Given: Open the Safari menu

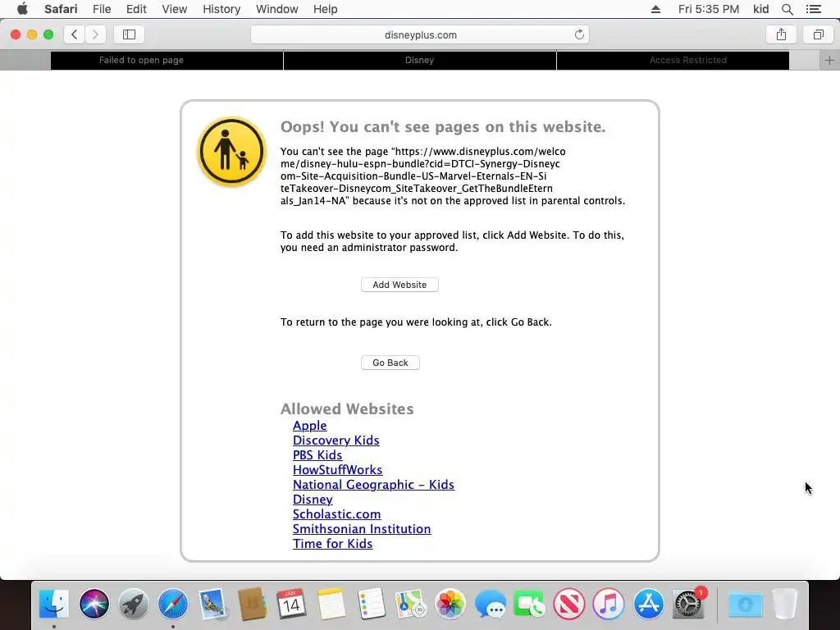Looking at the screenshot, I should tap(61, 9).
